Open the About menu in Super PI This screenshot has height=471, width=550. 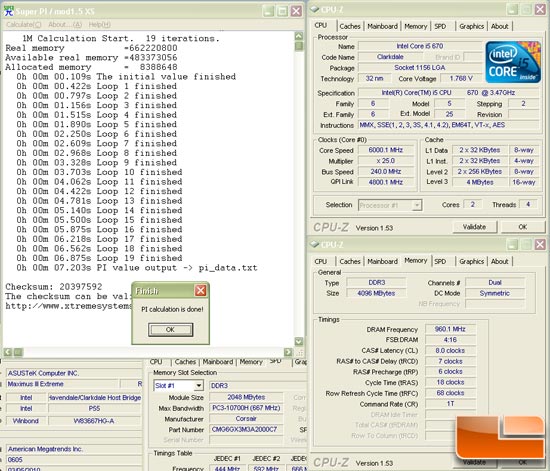tap(65, 25)
